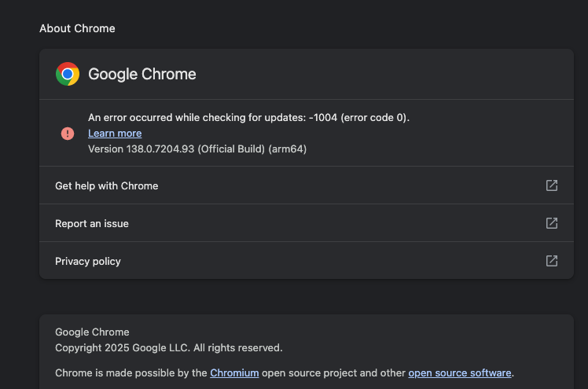Click the About Chrome page heading
This screenshot has width=588, height=389.
(x=77, y=28)
